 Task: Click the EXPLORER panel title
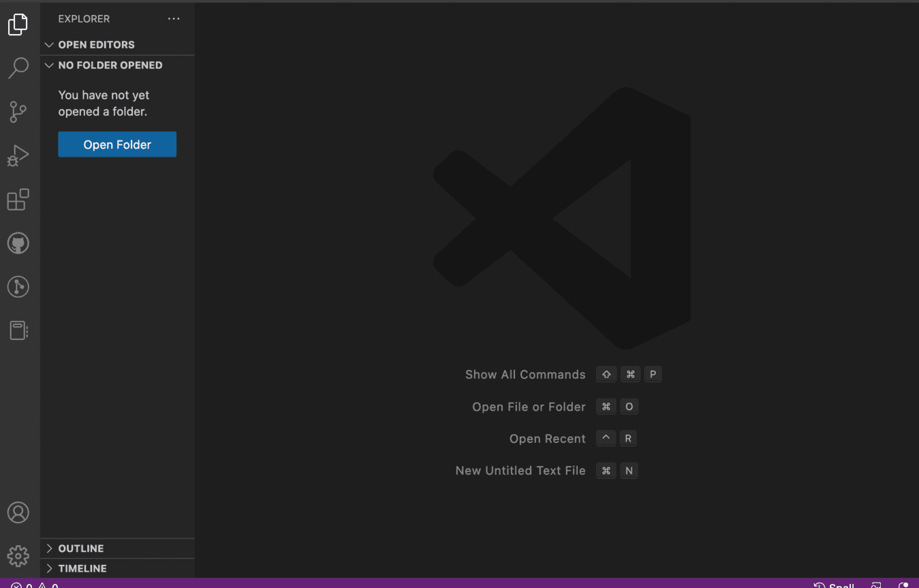pos(84,19)
